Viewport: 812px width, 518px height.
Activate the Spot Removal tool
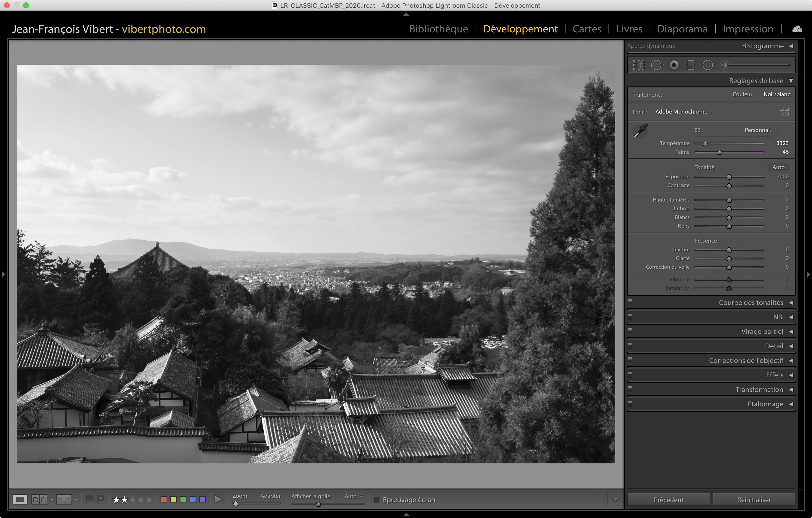(656, 65)
